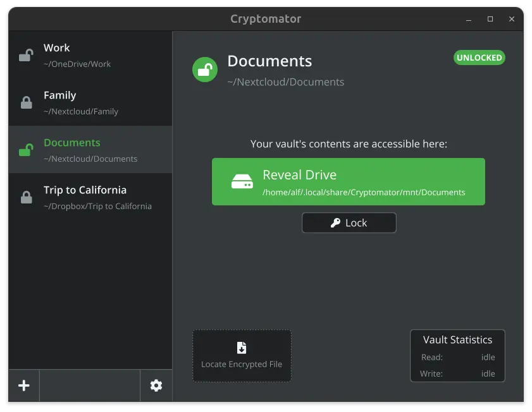This screenshot has height=412, width=532.
Task: Click the ~/Nextcloud/Documents path in the sidebar
Action: pyautogui.click(x=90, y=159)
